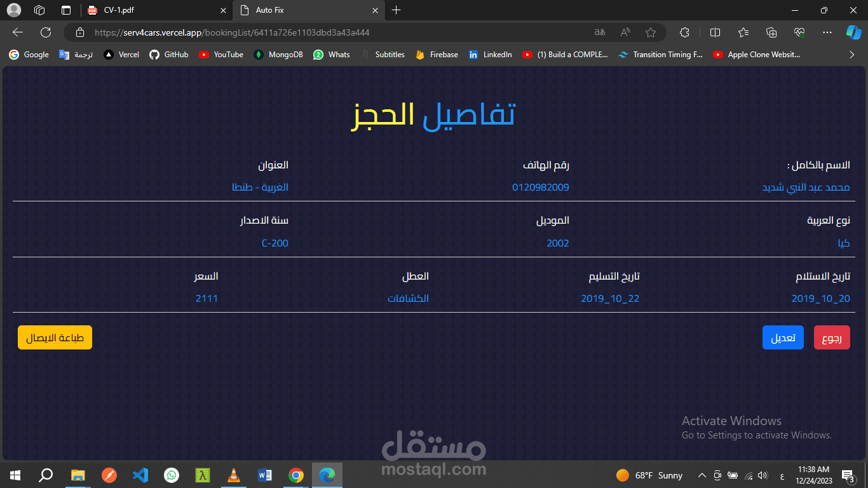Open the Google bookmark
The height and width of the screenshot is (488, 868).
(x=29, y=55)
